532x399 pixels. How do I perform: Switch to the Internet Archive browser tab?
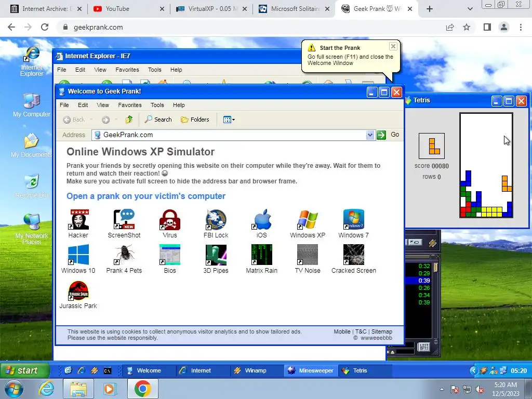(x=45, y=9)
